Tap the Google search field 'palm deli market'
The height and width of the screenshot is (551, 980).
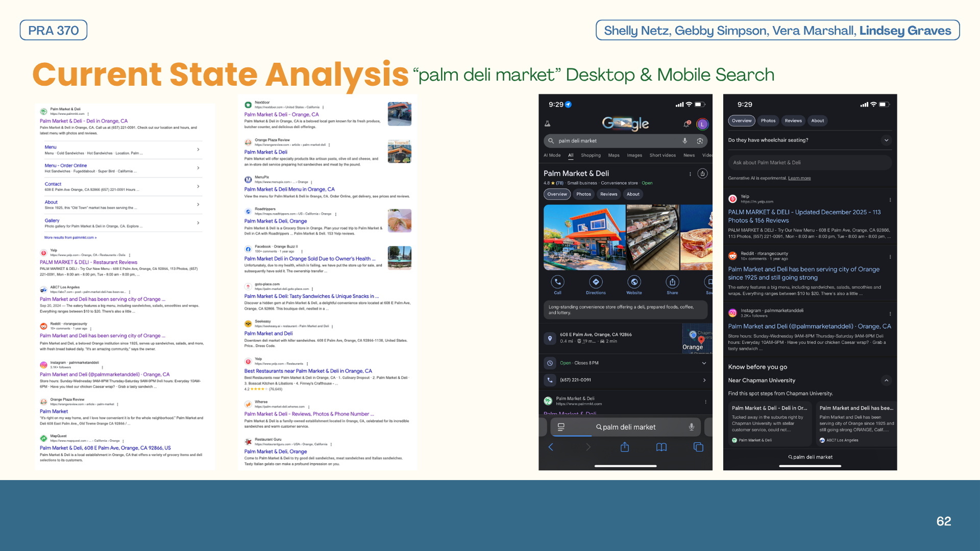tap(626, 141)
